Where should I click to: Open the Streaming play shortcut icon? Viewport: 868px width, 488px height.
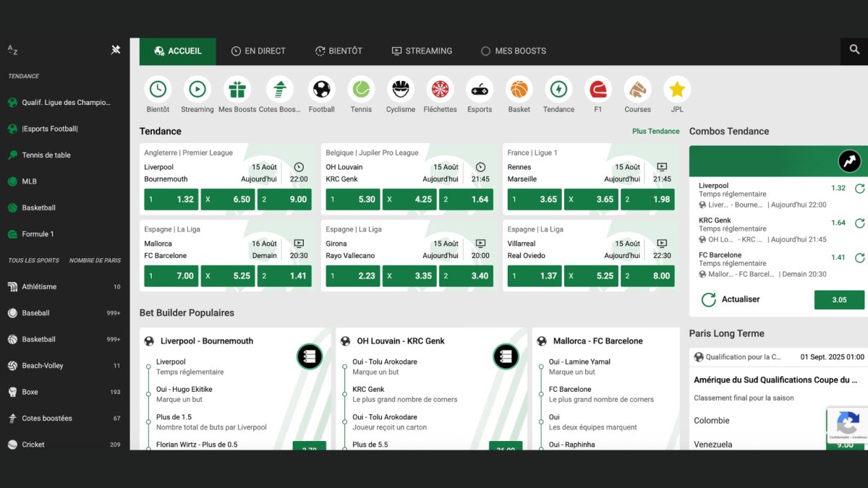pos(197,89)
